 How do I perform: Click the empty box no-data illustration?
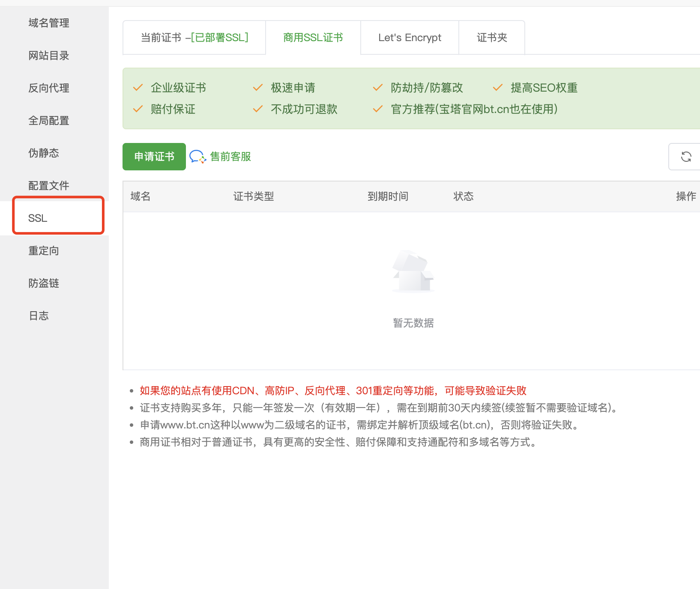point(413,271)
